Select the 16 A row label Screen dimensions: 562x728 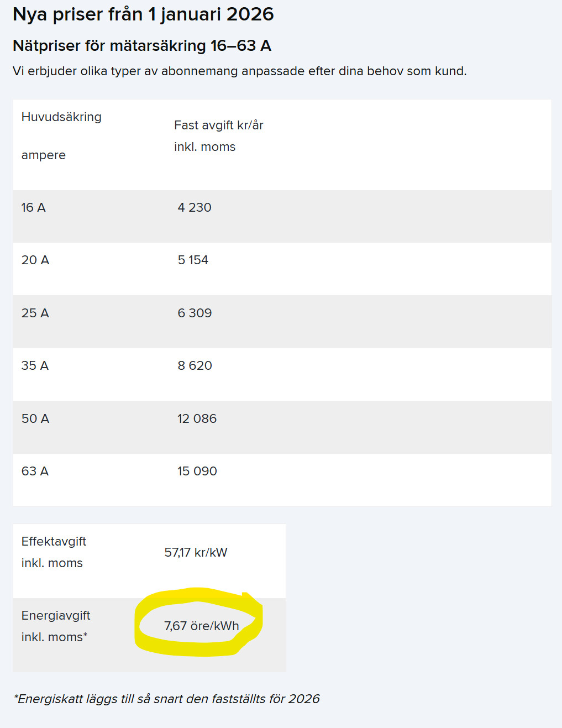[34, 208]
